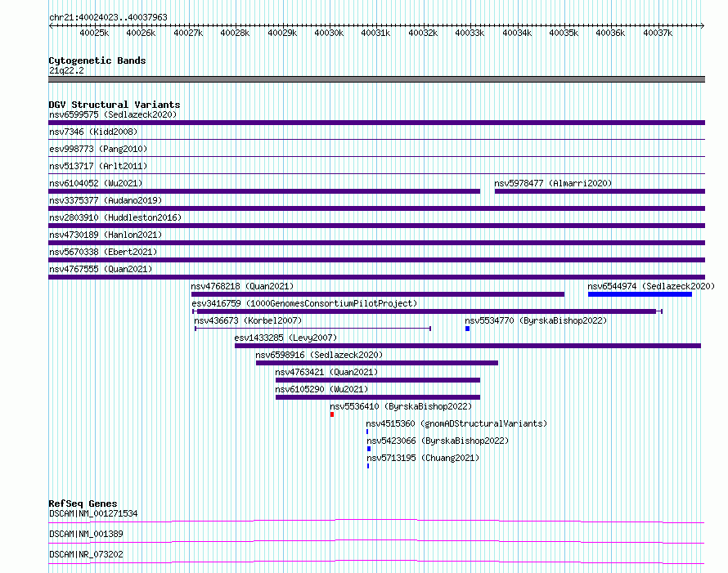The height and width of the screenshot is (573, 728).
Task: Select the DSCAM|NR_073202 gene label
Action: 86,554
